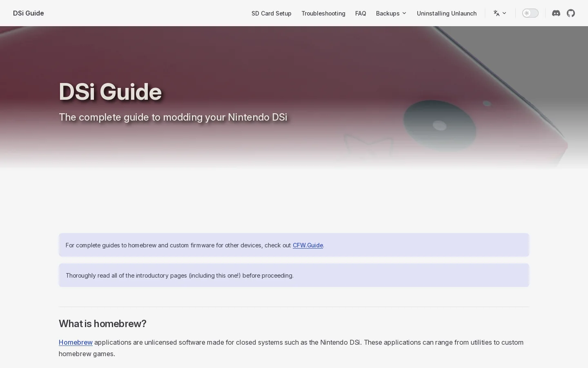Image resolution: width=588 pixels, height=368 pixels.
Task: Click the hero tagline about modding Nintendo DSi
Action: [173, 117]
